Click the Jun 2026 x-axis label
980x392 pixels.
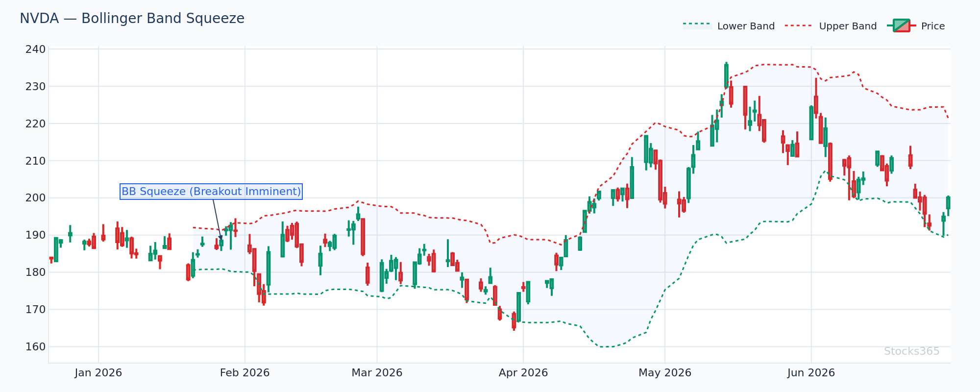(x=811, y=373)
